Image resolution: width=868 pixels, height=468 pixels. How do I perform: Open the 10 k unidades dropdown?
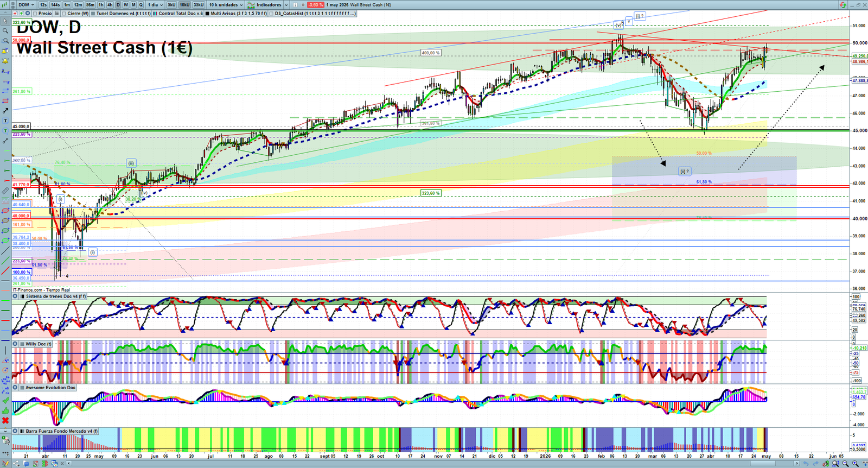pos(226,4)
